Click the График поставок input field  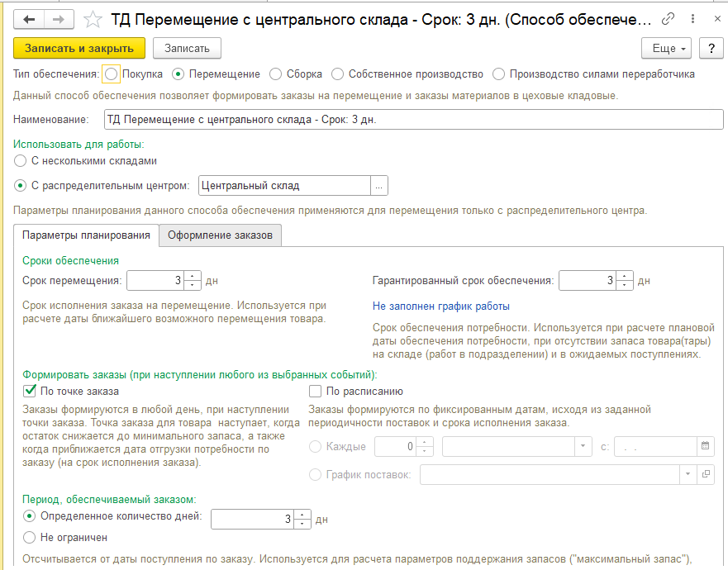(550, 474)
